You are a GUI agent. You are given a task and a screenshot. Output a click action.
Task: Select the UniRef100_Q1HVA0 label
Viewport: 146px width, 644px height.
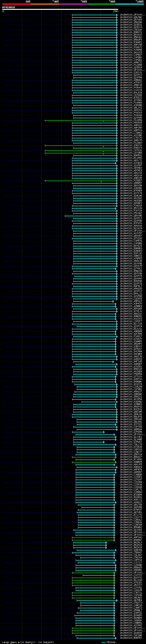(131, 278)
